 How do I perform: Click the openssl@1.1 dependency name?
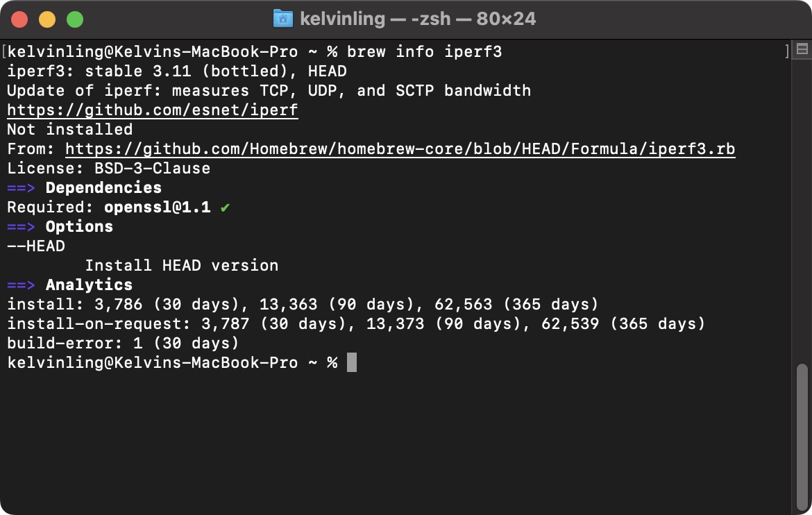[x=158, y=208]
